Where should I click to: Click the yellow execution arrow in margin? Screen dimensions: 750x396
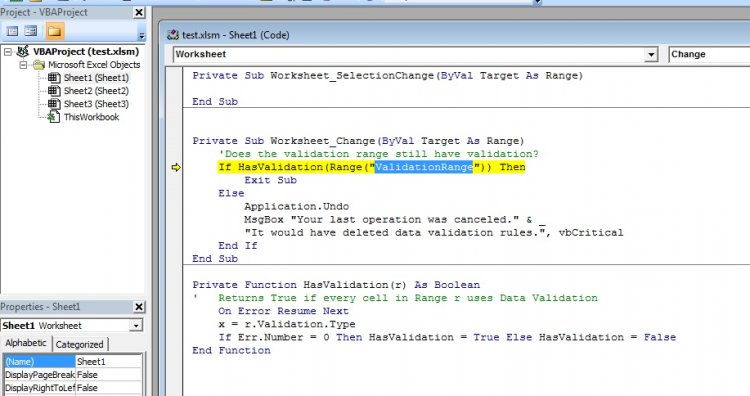point(176,167)
